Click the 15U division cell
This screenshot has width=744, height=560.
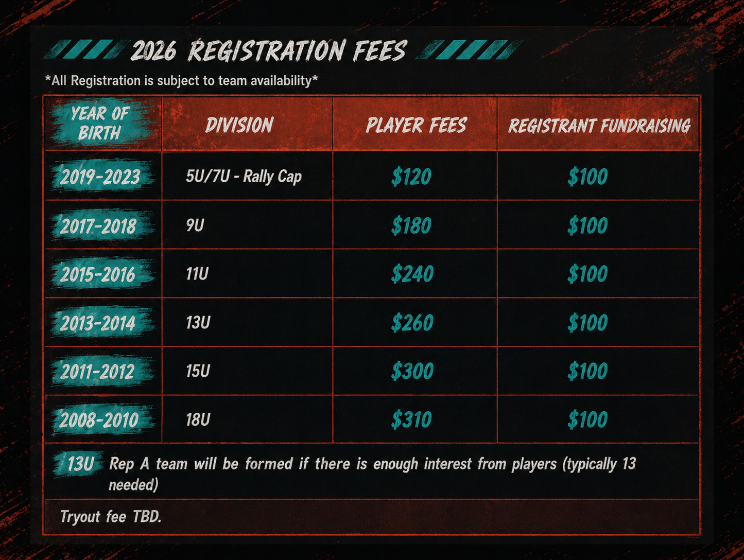198,371
